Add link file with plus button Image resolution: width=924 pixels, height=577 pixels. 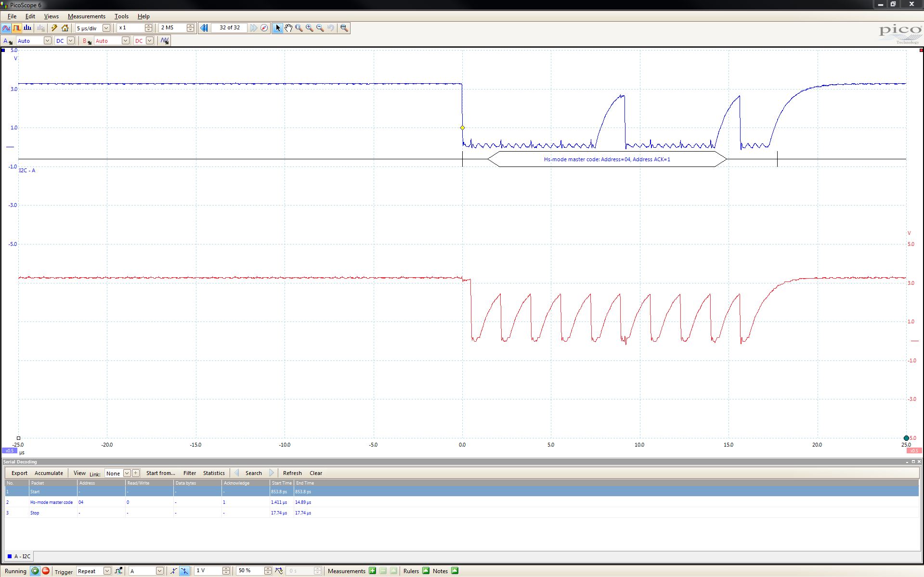(136, 473)
